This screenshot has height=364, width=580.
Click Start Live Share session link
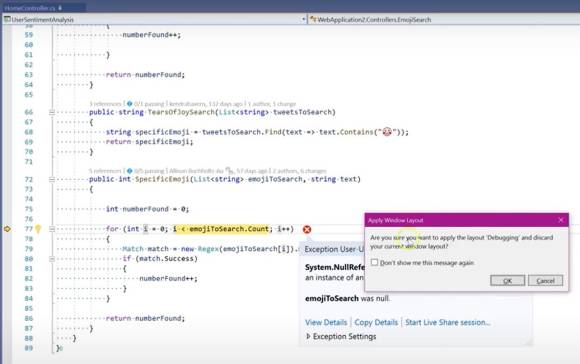click(448, 322)
